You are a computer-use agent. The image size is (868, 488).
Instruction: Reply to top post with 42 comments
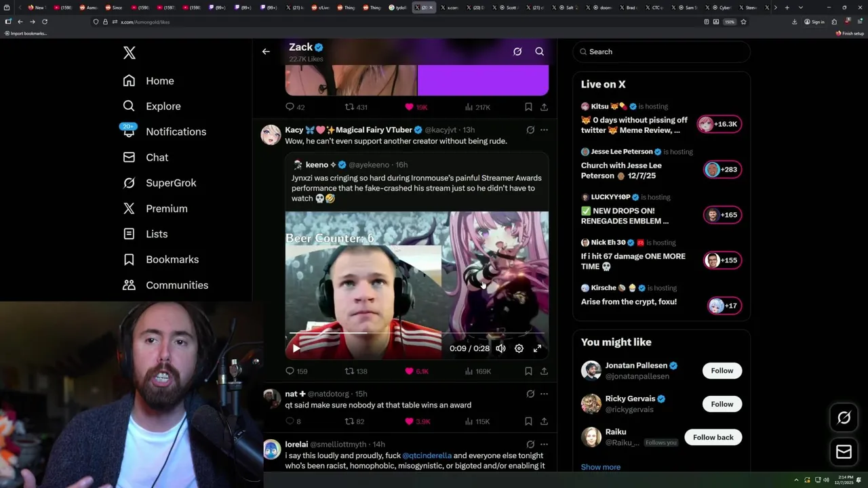tap(295, 107)
